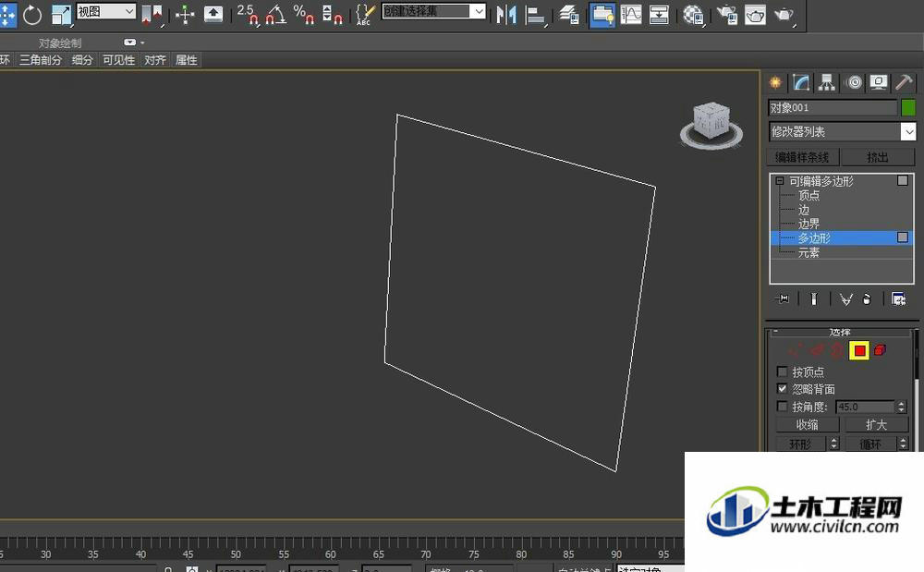Click the Element selection cube icon

pos(880,350)
